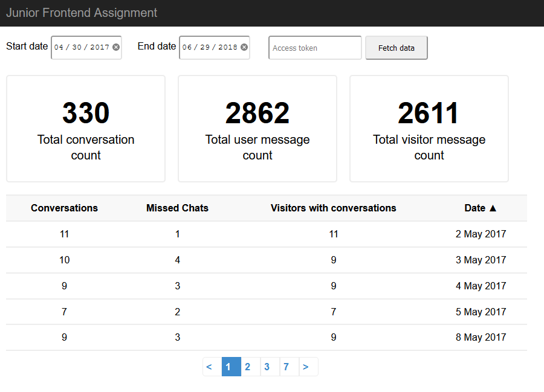The height and width of the screenshot is (392, 544).
Task: Click conversations value 7 in 5 May row
Action: [x=64, y=312]
